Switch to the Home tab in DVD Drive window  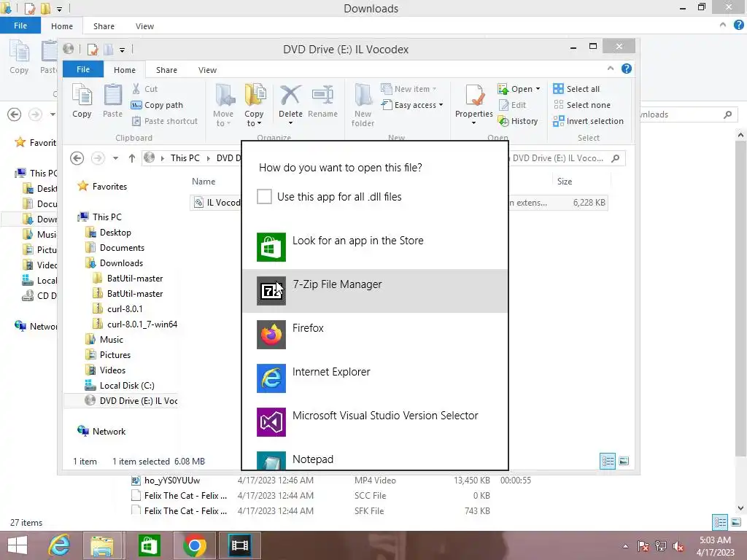(124, 69)
